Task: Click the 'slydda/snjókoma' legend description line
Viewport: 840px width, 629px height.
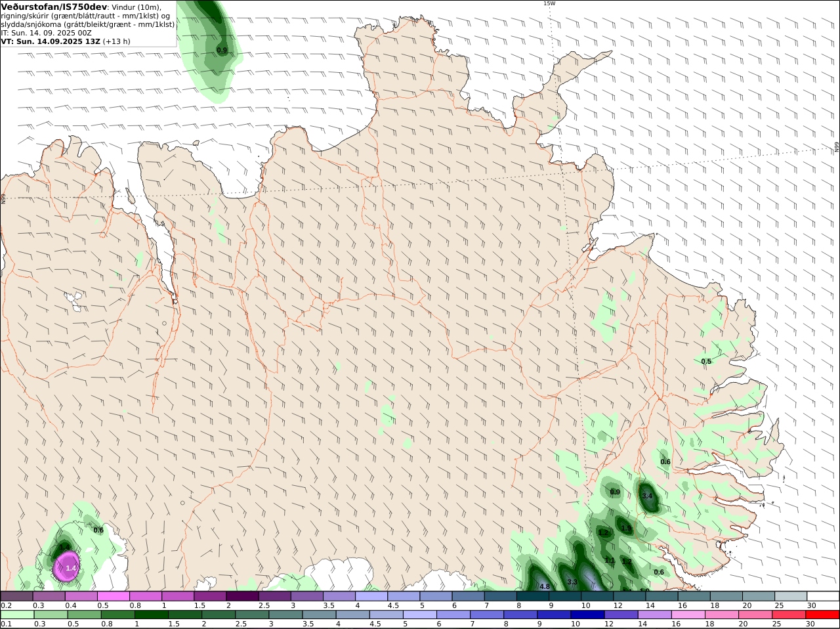Action: (88, 24)
